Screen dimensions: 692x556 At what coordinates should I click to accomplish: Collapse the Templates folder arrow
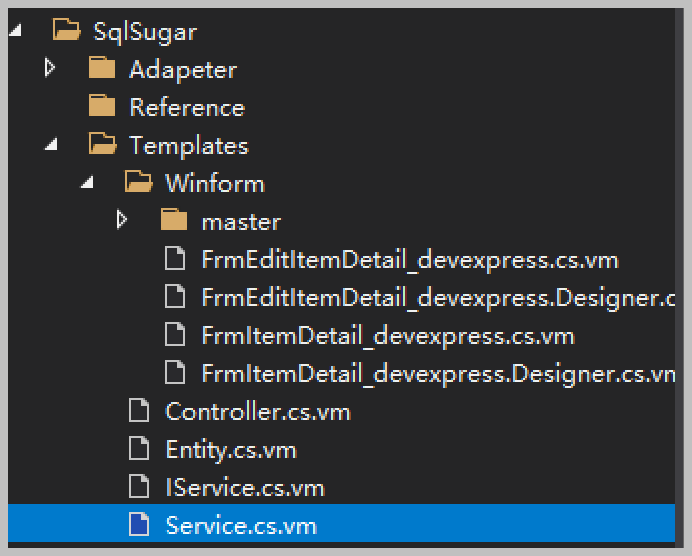(x=50, y=146)
